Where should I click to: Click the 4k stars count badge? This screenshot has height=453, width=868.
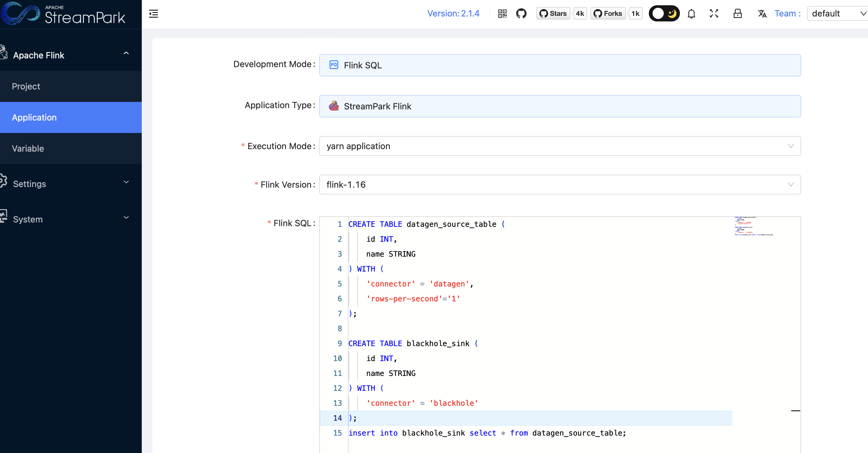[x=579, y=14]
